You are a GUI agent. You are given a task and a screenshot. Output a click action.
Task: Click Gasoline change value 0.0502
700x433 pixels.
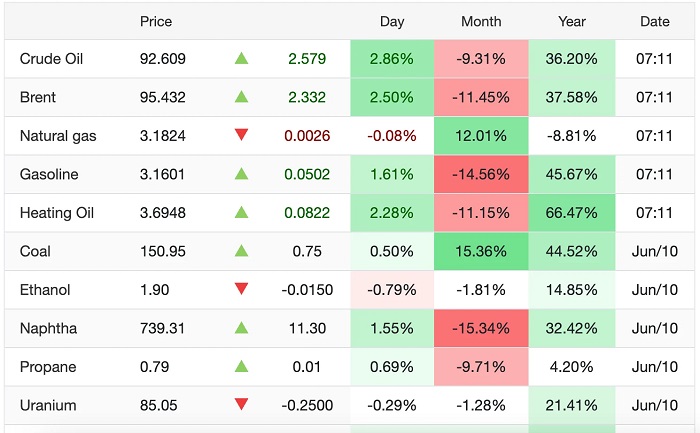tap(307, 174)
